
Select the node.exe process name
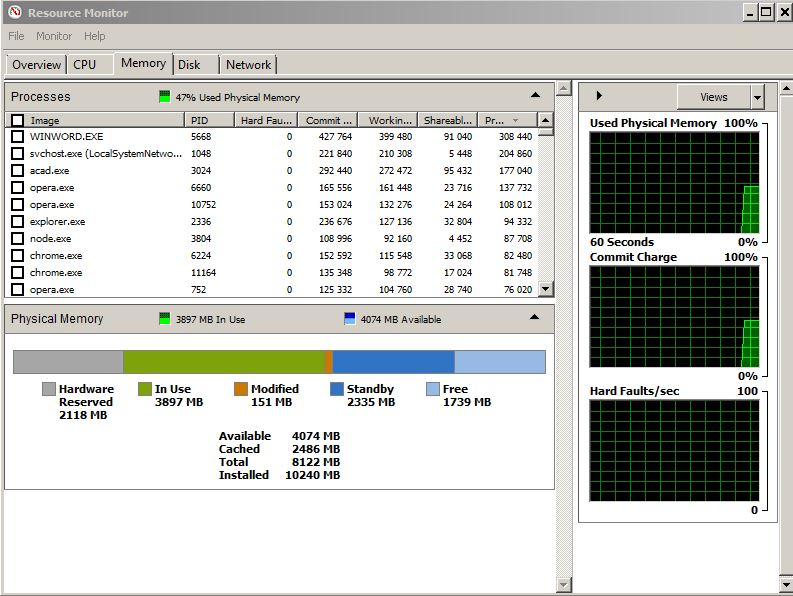pos(51,238)
